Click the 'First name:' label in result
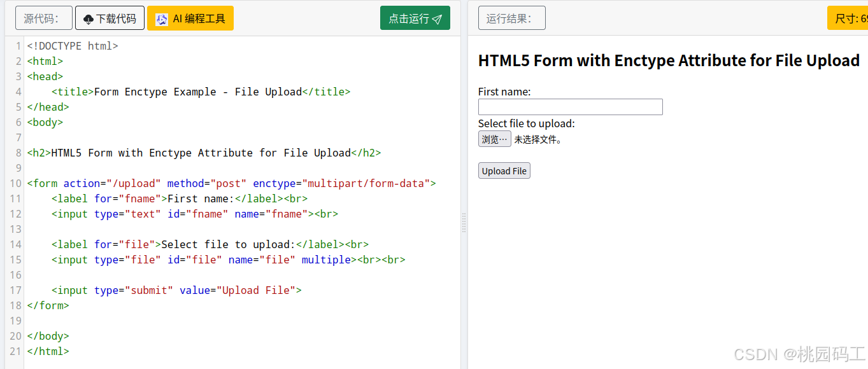868x369 pixels. [x=504, y=92]
